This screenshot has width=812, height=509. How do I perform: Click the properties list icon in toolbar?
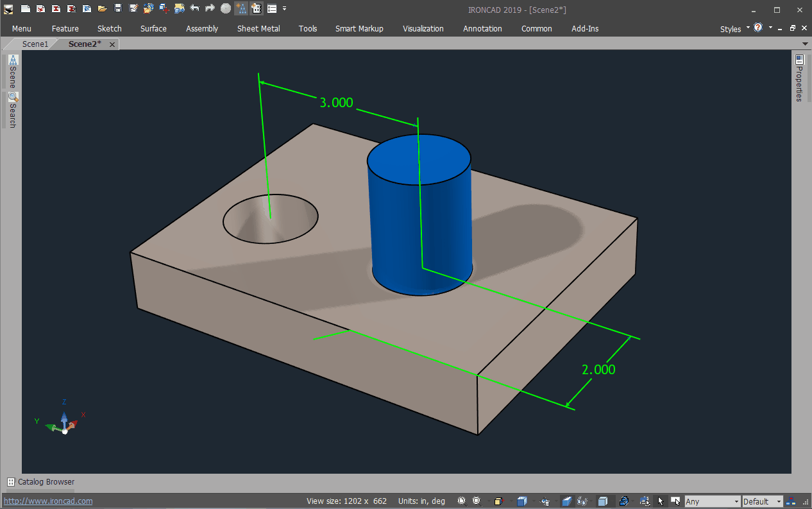pyautogui.click(x=272, y=9)
